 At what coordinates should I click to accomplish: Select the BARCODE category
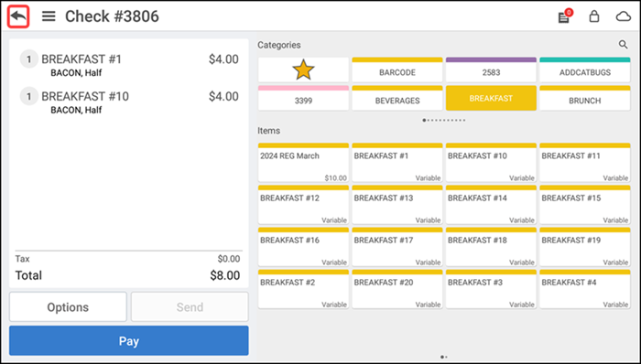(397, 70)
